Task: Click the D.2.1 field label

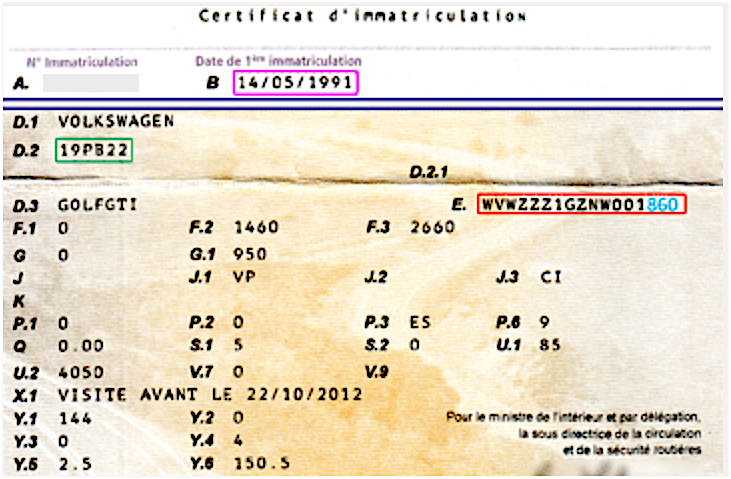Action: click(429, 172)
